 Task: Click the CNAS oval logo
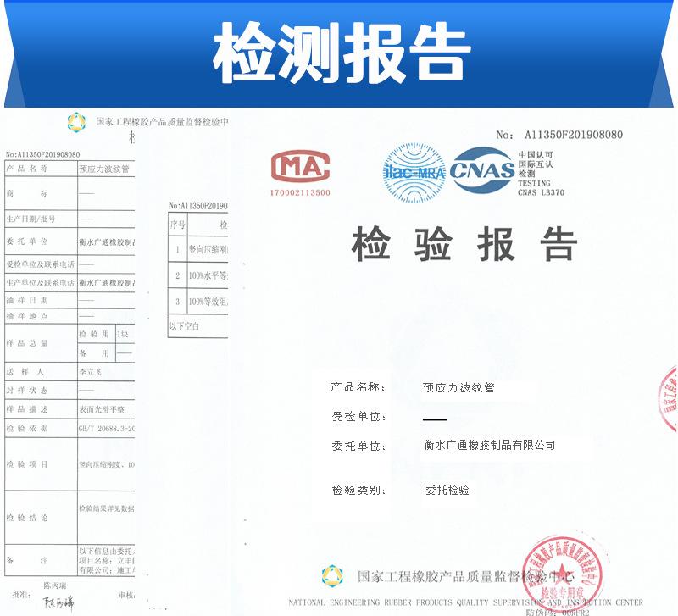pyautogui.click(x=482, y=169)
